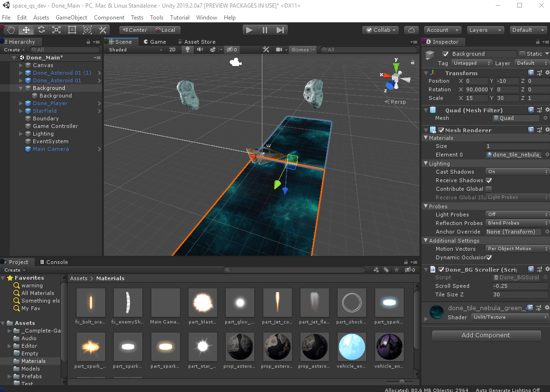Select the Rotate tool
Image resolution: width=550 pixels, height=392 pixels.
click(41, 30)
